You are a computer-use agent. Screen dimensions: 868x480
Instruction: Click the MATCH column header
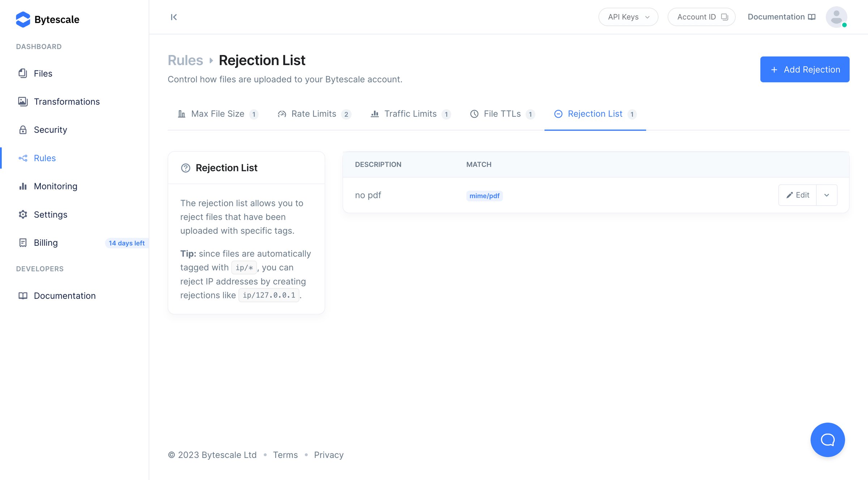click(x=479, y=164)
